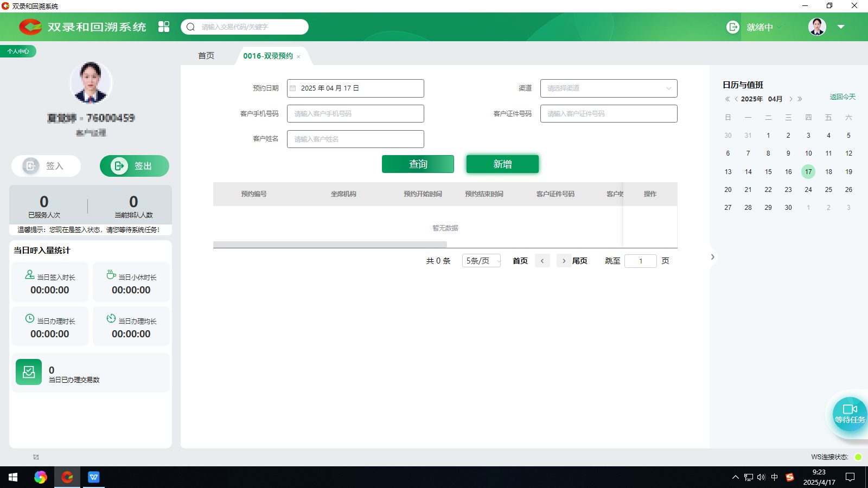This screenshot has height=488, width=868.
Task: Click the calendar icon in date field
Action: (293, 88)
